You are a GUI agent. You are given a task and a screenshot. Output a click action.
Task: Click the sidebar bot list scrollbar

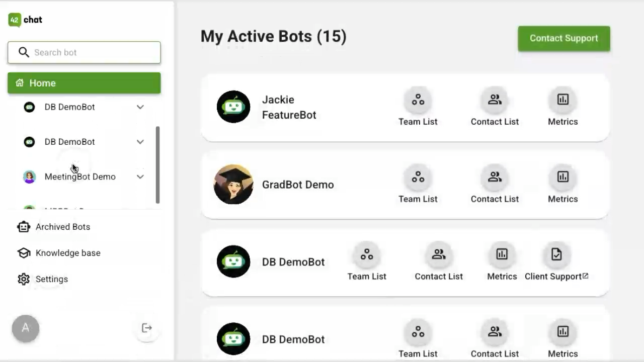158,165
